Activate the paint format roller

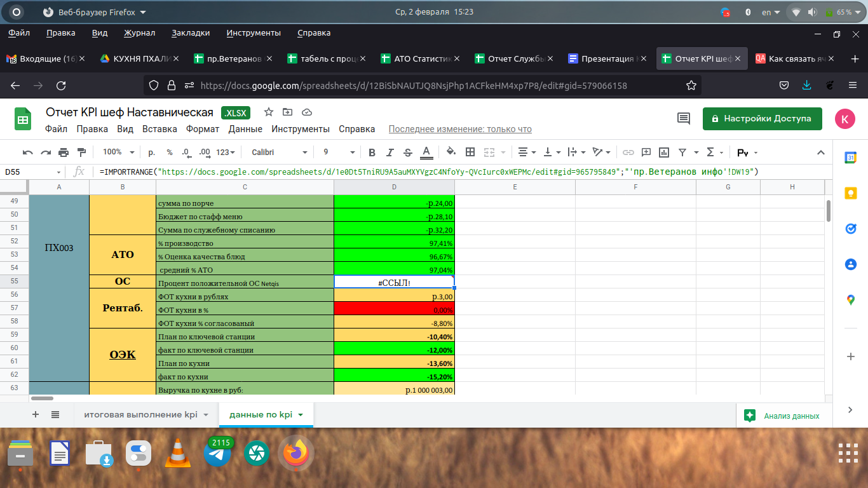coord(81,152)
